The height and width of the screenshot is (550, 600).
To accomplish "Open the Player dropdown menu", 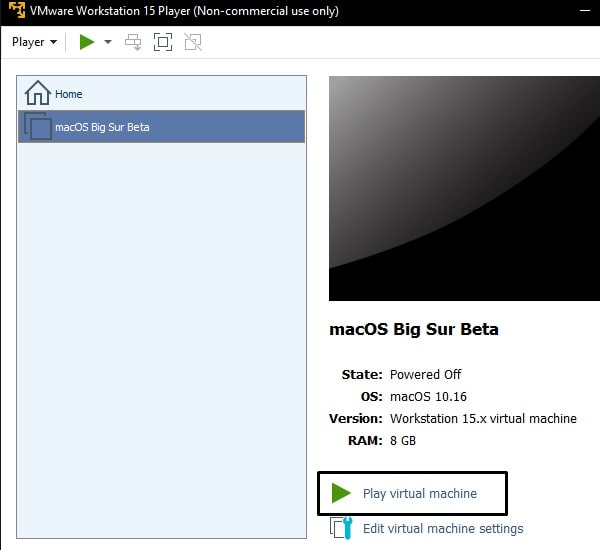I will click(34, 42).
